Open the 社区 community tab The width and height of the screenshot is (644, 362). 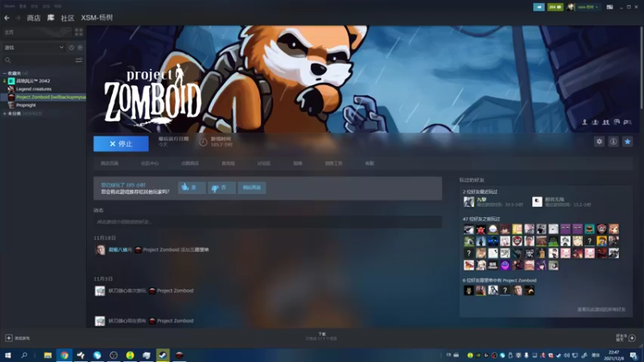tap(68, 18)
